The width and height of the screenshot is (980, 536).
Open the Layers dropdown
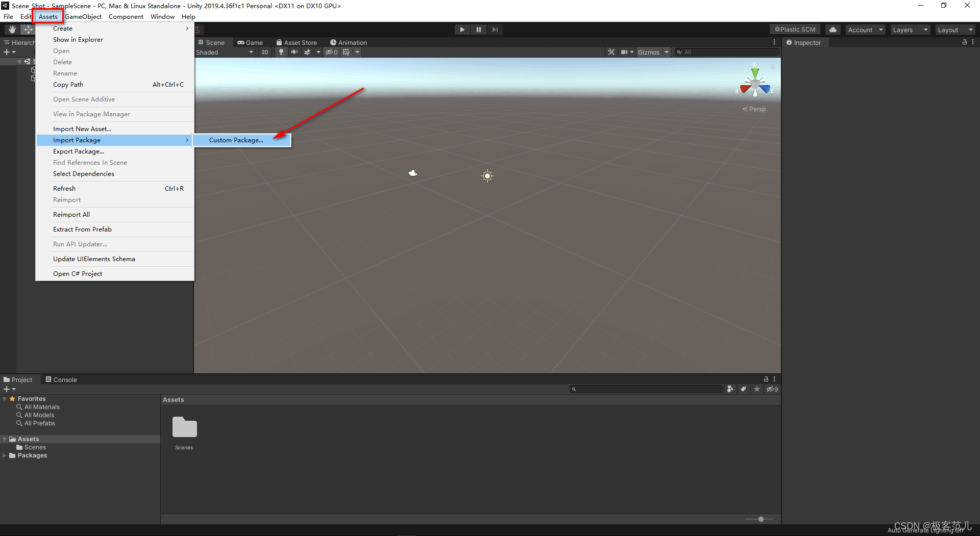[910, 30]
